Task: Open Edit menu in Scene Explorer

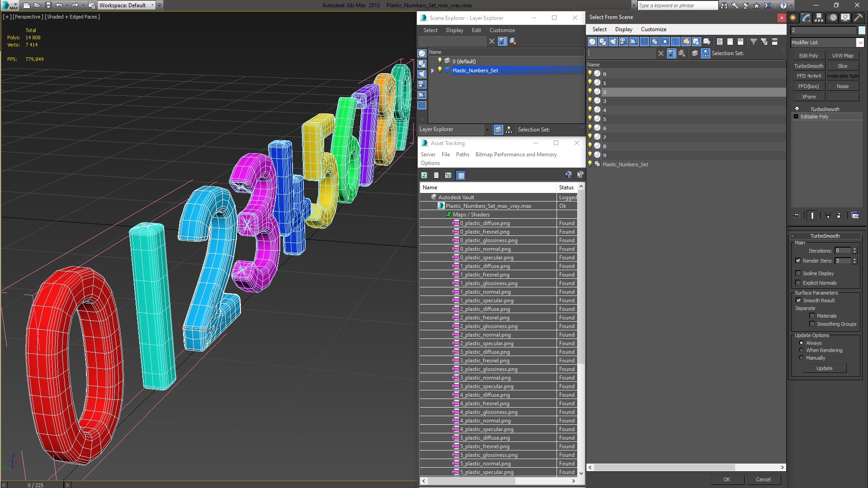Action: coord(476,30)
